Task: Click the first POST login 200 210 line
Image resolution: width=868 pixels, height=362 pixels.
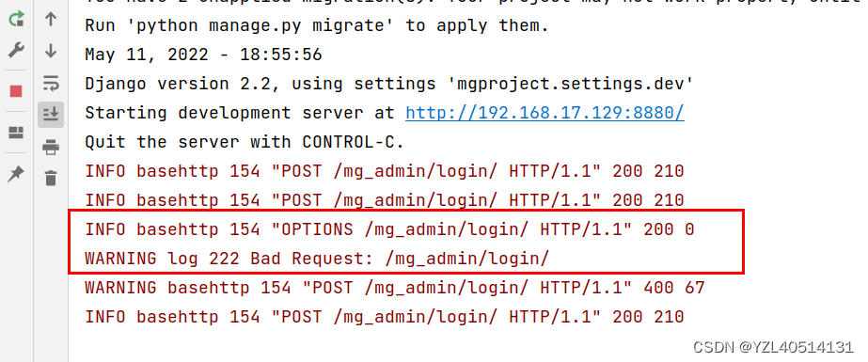Action: 385,171
